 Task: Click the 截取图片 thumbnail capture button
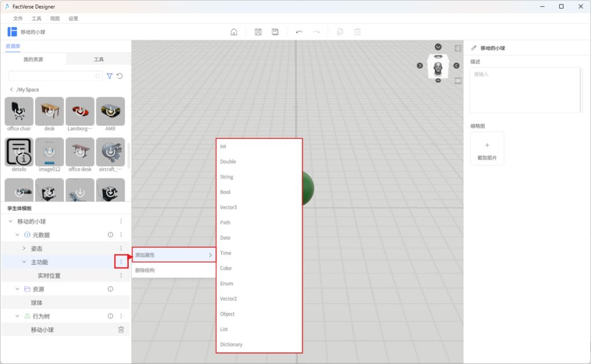pos(487,149)
